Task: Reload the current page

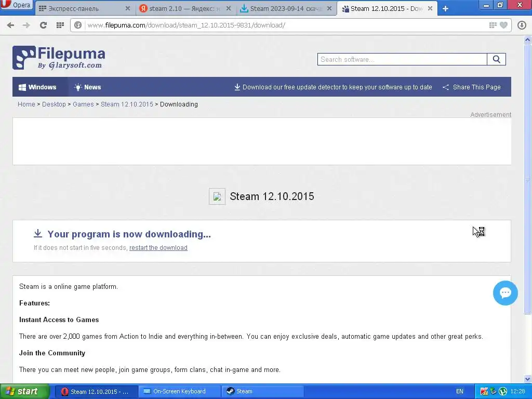Action: (x=43, y=25)
